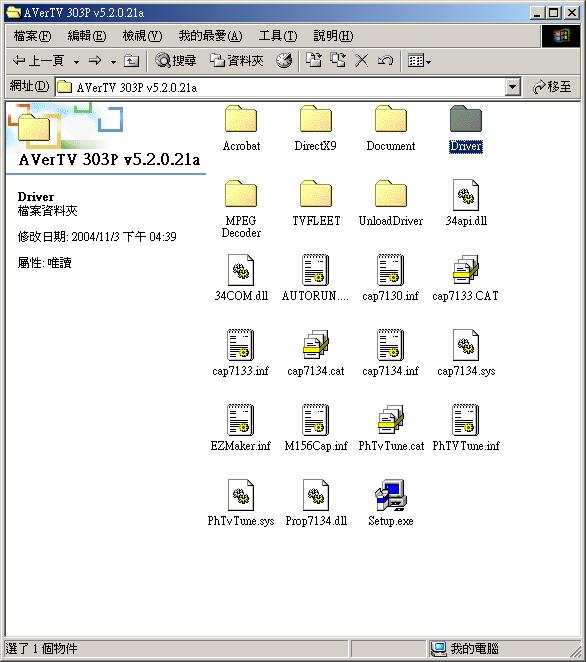The height and width of the screenshot is (662, 586).
Task: Open the 檔案(F) menu
Action: (33, 36)
